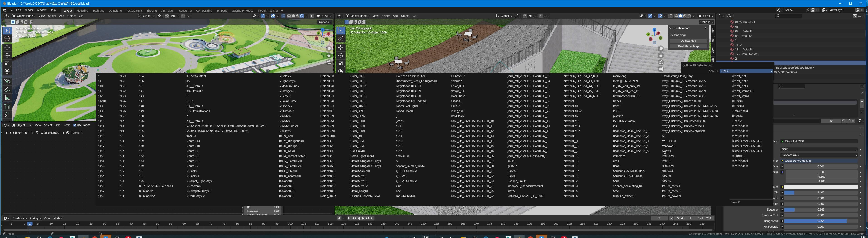Viewport: 868px width, 238px height.
Task: Click the camera view icon in right viewport
Action: [x=661, y=62]
